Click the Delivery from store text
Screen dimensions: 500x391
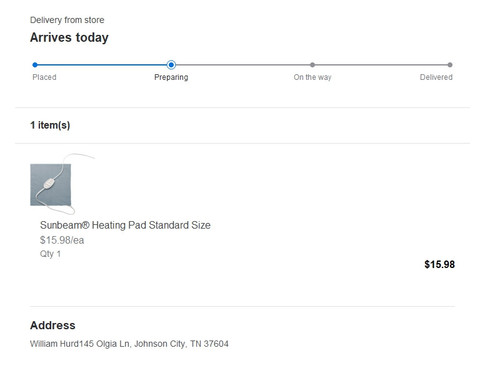point(67,20)
